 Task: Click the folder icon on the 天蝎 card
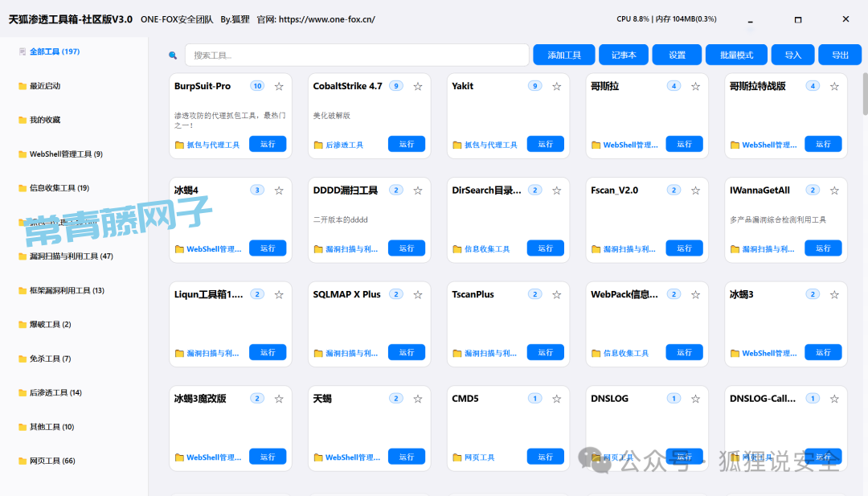click(x=317, y=457)
